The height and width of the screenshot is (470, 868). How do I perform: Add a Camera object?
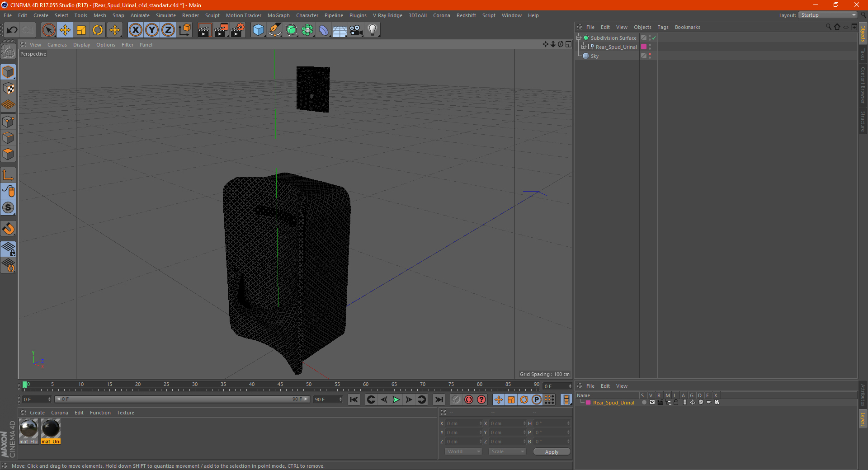click(x=356, y=30)
